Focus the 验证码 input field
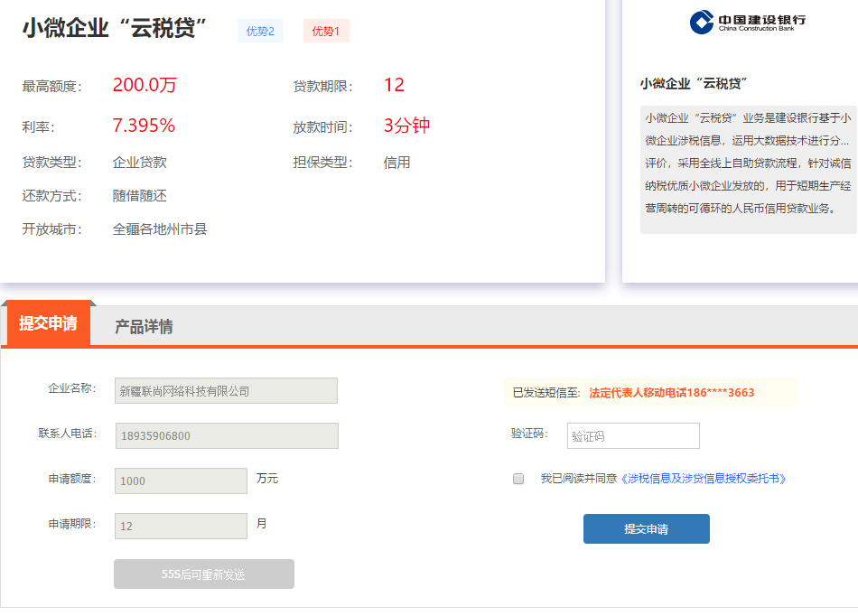 633,436
